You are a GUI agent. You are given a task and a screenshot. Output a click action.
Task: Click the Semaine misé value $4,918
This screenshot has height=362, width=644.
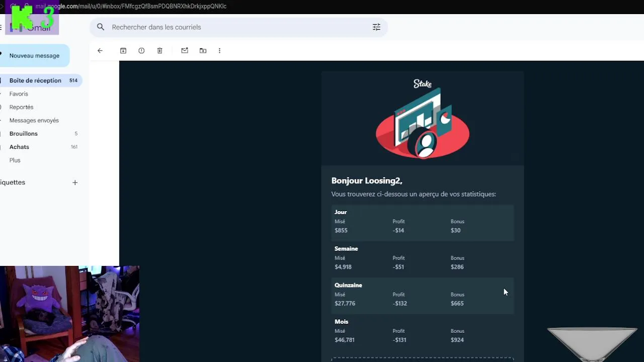click(343, 267)
